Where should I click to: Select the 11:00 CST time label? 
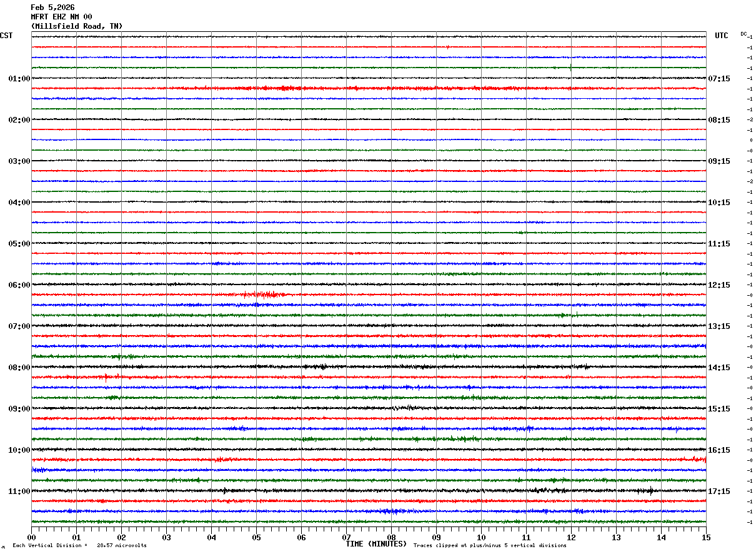[x=19, y=491]
